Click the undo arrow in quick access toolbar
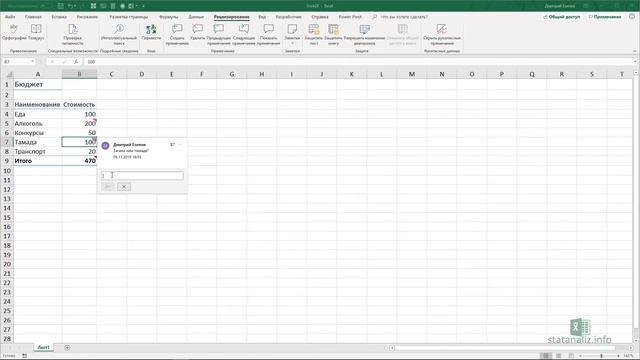This screenshot has height=360, width=640. pos(70,6)
